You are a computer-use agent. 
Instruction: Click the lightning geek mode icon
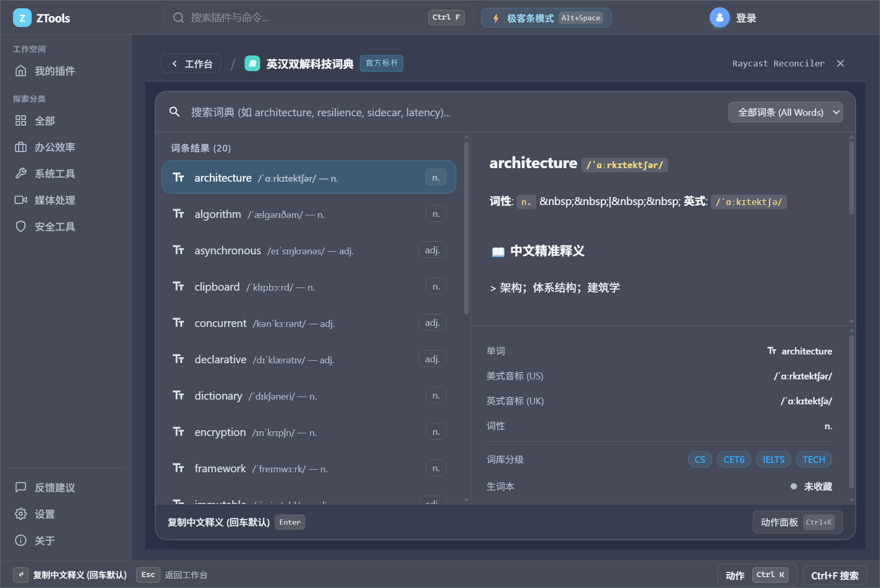[x=496, y=18]
